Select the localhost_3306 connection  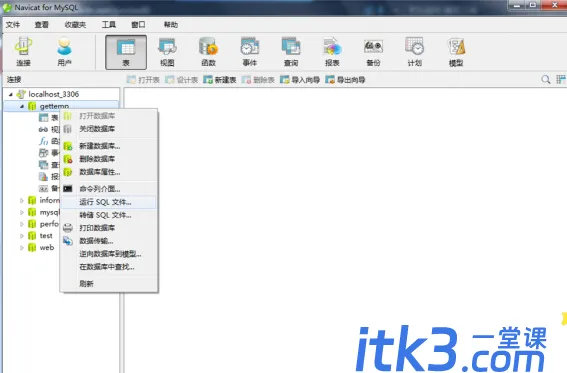54,94
